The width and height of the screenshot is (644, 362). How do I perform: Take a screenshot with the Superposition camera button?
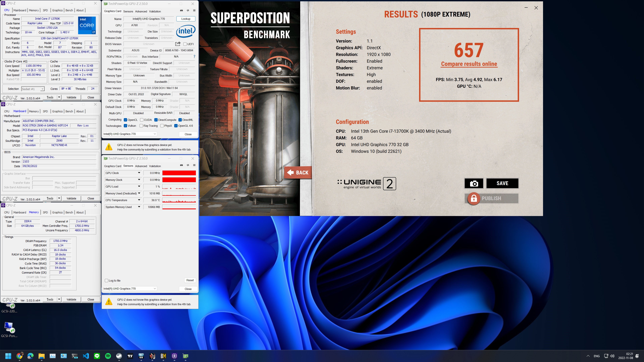tap(474, 183)
